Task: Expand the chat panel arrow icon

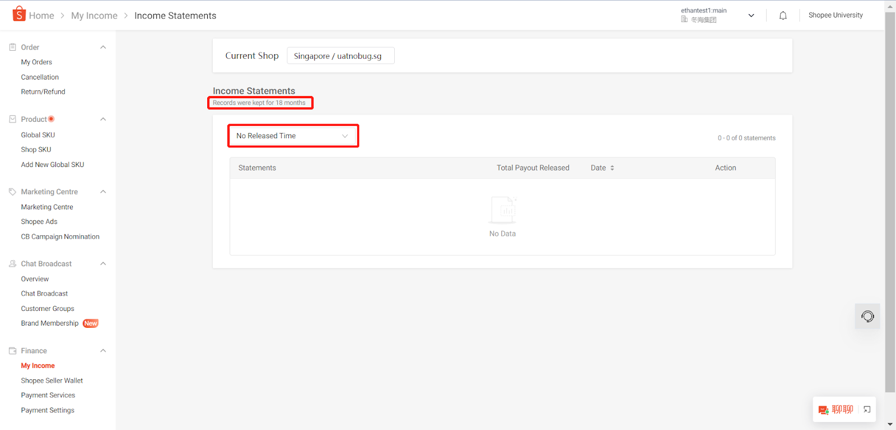Action: coord(867,409)
